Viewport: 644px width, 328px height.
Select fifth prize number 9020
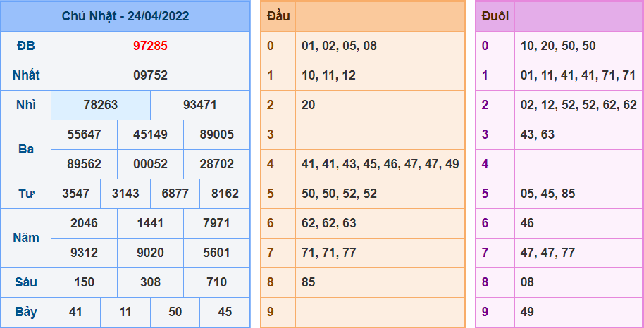pos(150,253)
